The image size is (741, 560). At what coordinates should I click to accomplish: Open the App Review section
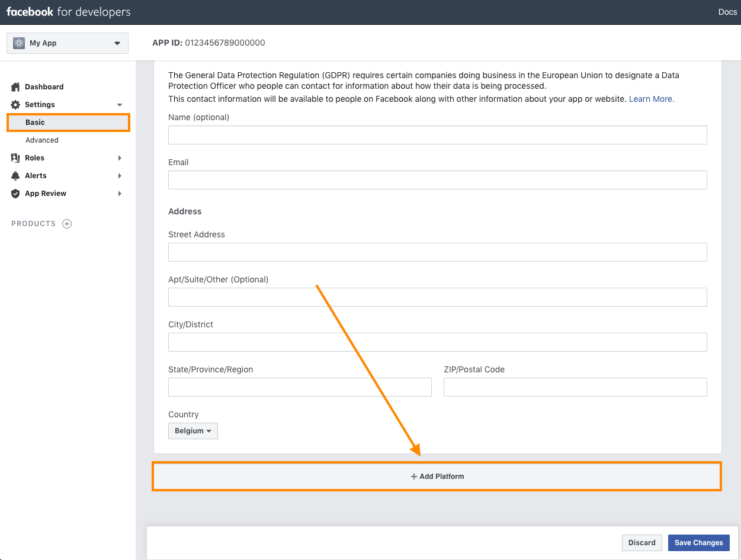point(46,194)
